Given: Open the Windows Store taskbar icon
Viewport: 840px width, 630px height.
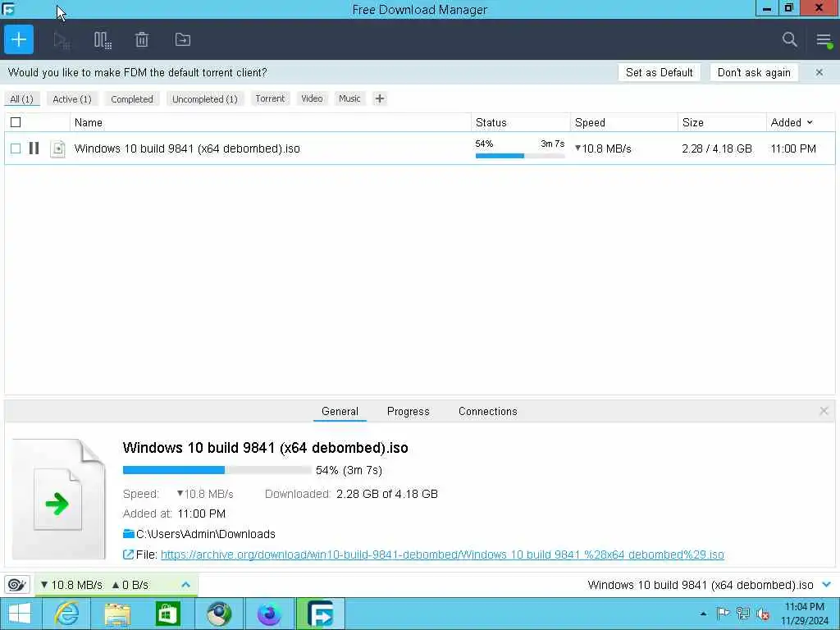Looking at the screenshot, I should click(167, 614).
